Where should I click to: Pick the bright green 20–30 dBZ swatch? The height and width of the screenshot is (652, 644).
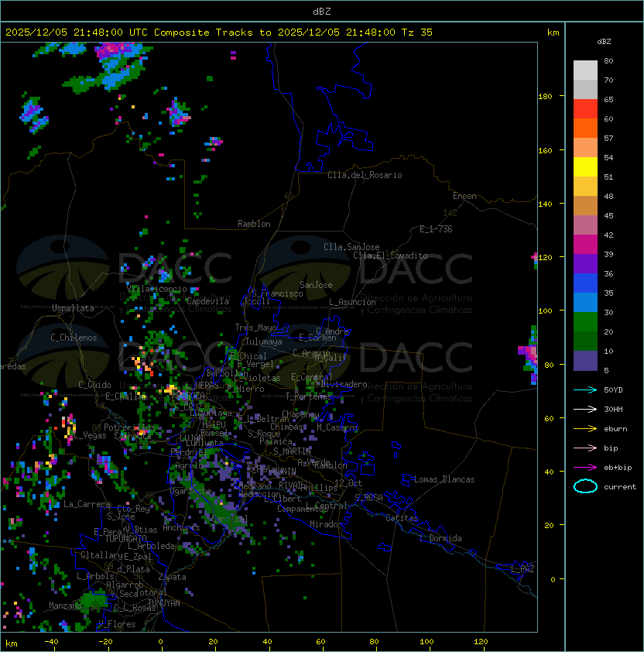585,322
